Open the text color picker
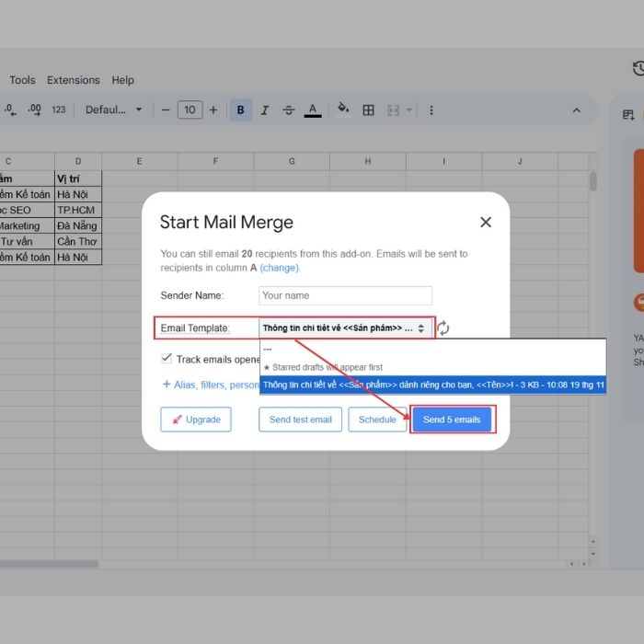Viewport: 644px width, 644px height. (x=313, y=110)
